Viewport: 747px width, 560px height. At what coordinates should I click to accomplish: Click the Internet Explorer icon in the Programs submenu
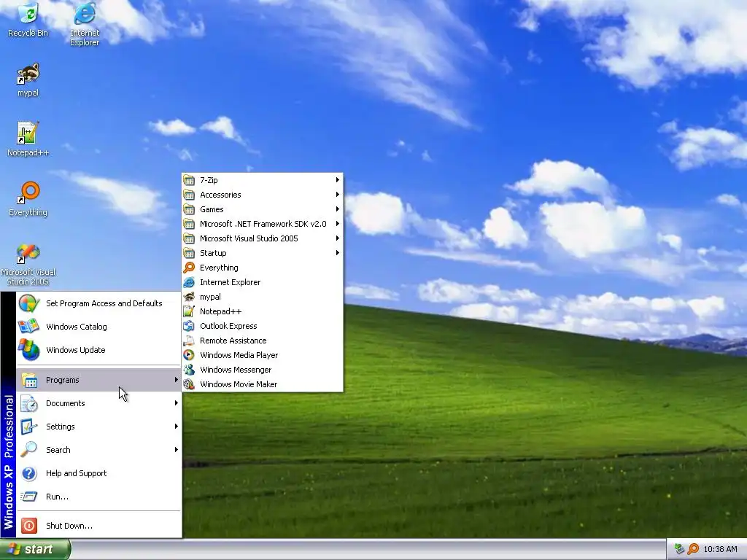click(189, 282)
